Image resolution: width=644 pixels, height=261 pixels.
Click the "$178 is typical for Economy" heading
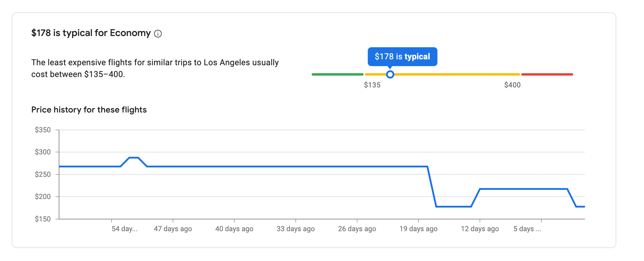pos(91,33)
